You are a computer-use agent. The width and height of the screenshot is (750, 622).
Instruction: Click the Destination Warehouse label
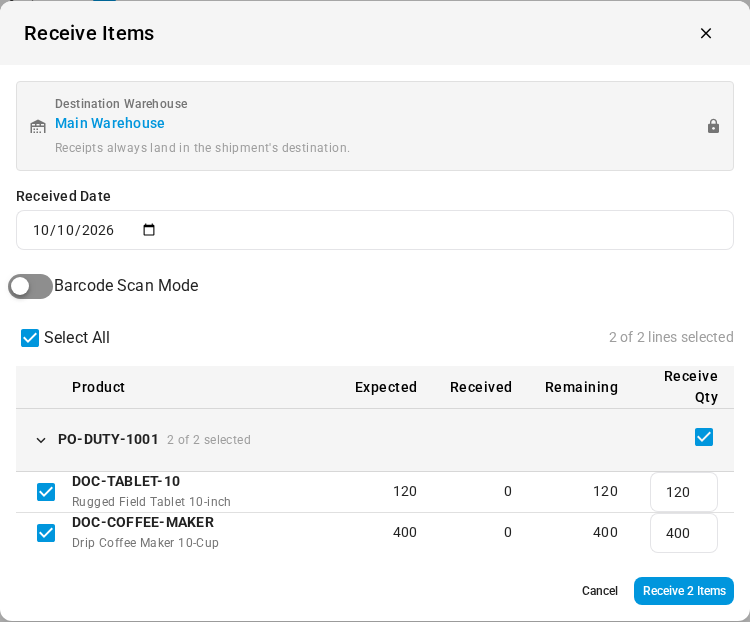tap(121, 104)
